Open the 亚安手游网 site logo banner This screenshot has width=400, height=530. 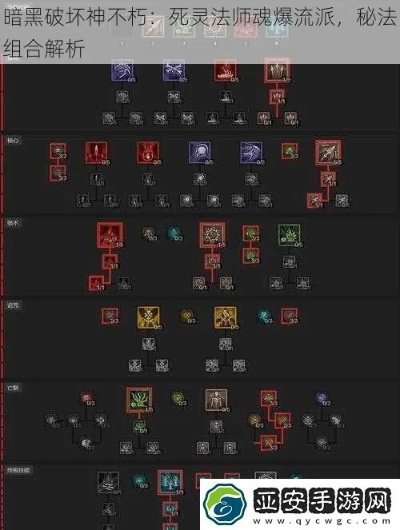click(300, 504)
